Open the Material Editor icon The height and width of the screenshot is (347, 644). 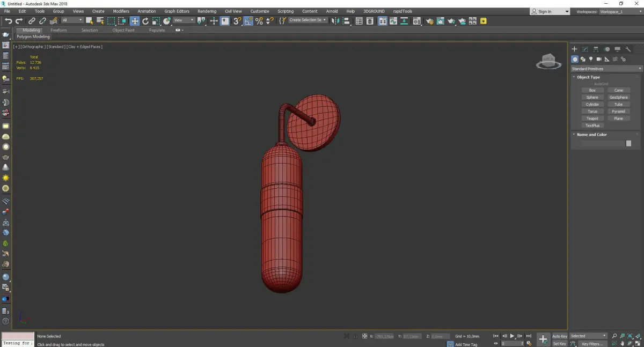tap(416, 21)
